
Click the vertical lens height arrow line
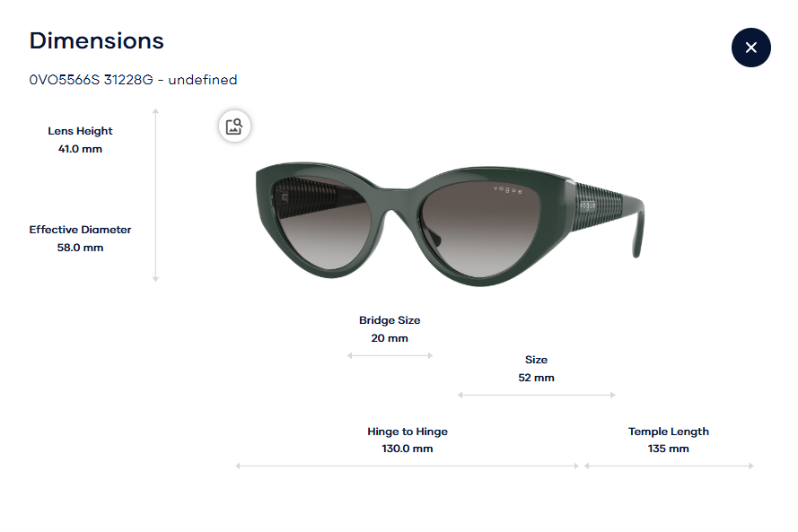(x=155, y=195)
